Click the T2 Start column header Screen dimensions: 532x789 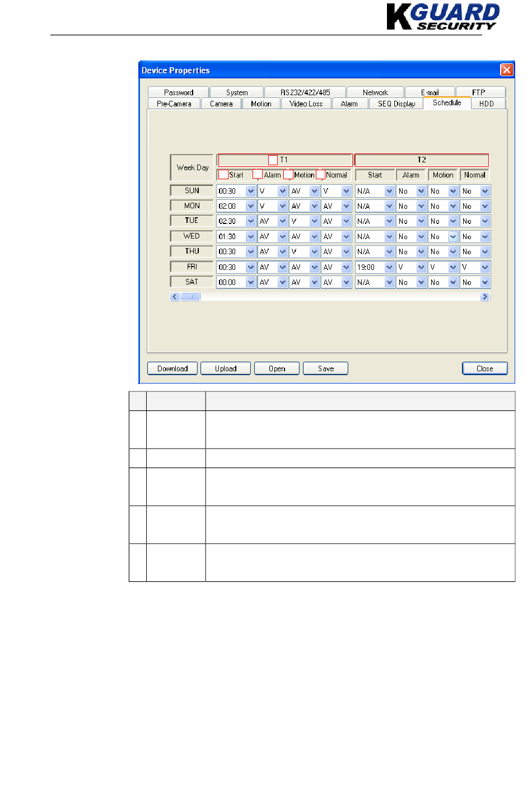point(375,175)
